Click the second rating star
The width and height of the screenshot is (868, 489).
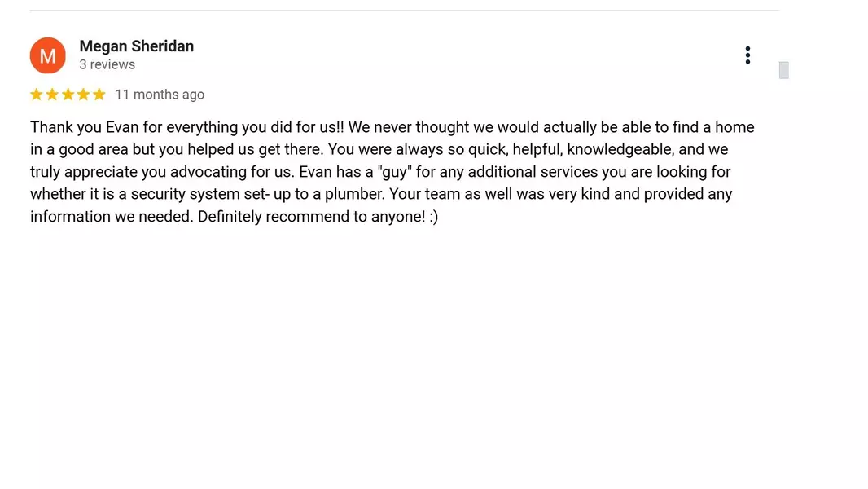coord(52,95)
